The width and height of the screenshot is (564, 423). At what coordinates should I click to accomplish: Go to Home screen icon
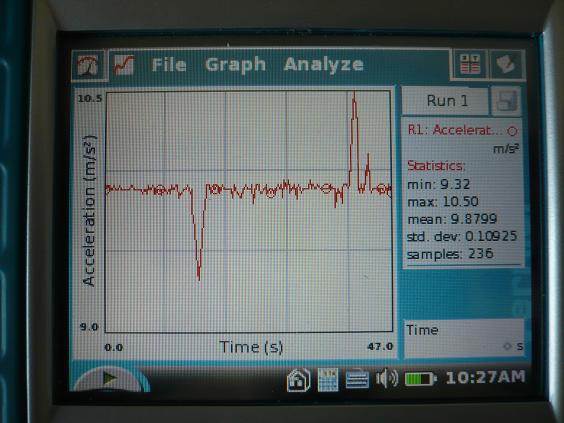(x=299, y=380)
